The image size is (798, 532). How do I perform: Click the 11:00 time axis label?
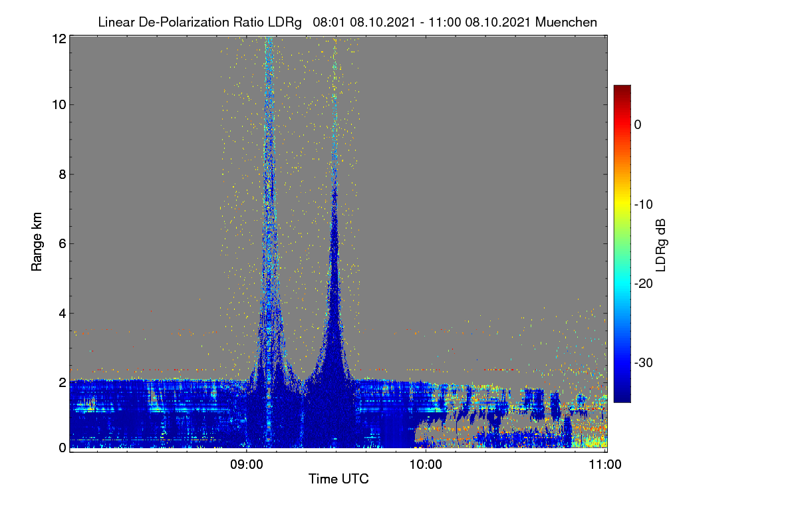[x=606, y=464]
